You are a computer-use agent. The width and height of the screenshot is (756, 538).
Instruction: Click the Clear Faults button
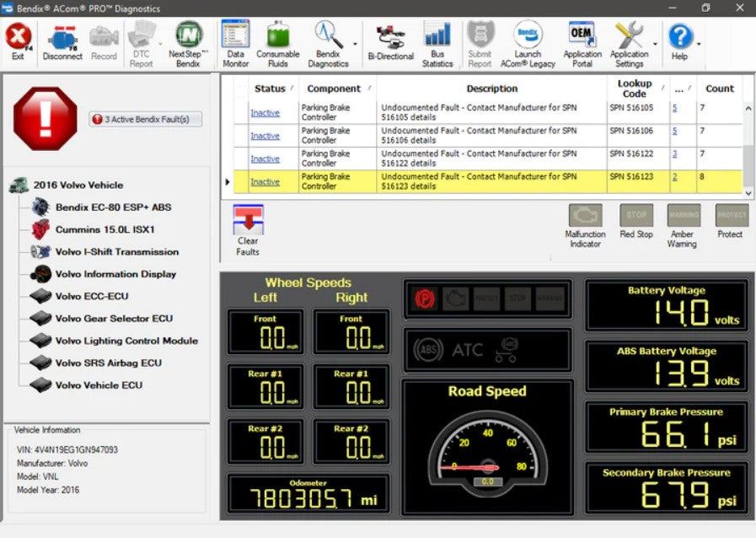(248, 228)
